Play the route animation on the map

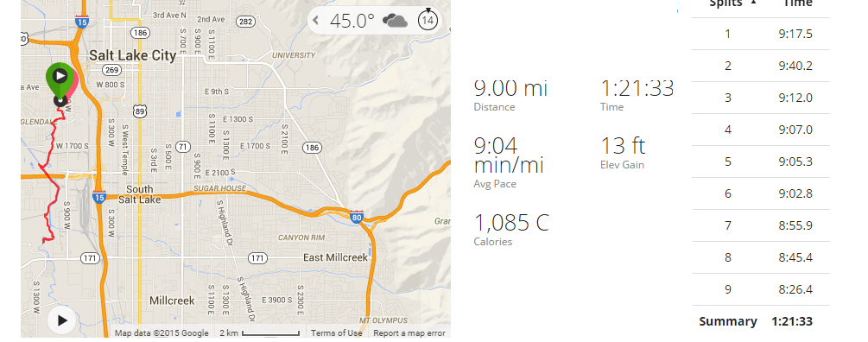click(61, 320)
